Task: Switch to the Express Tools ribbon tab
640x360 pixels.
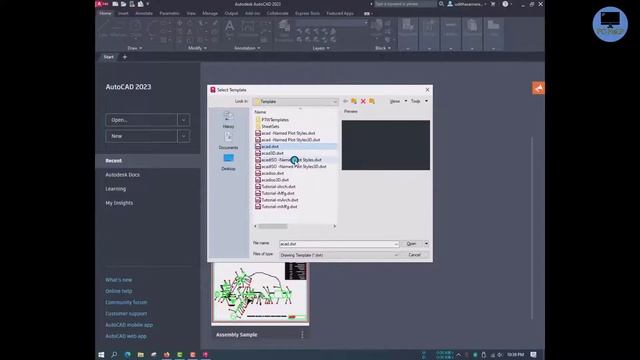Action: [x=307, y=13]
